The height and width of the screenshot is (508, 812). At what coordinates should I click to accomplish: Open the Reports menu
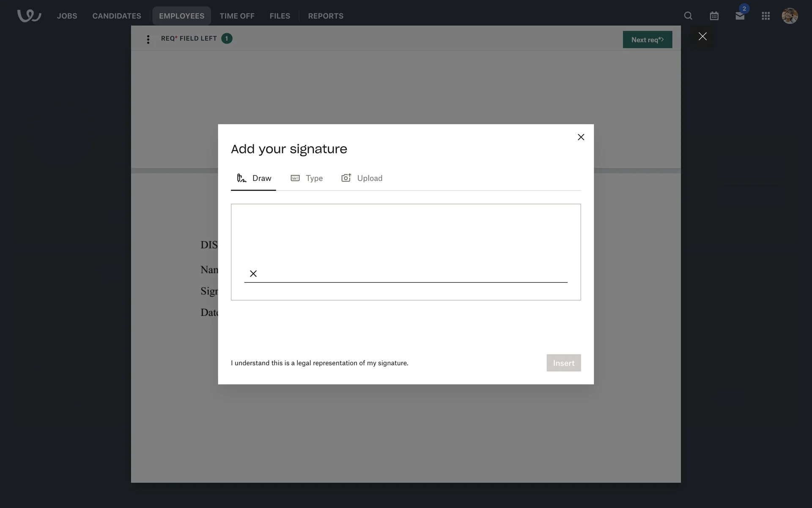326,16
